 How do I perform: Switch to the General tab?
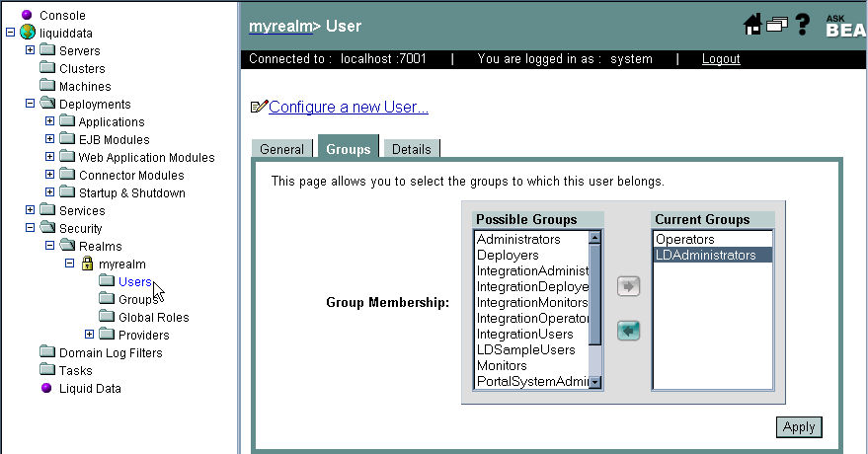tap(282, 149)
